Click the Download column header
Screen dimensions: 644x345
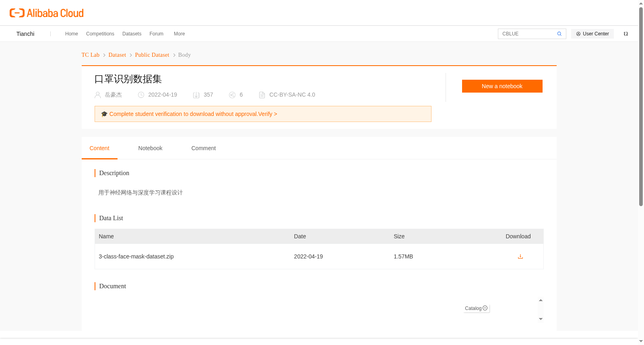pyautogui.click(x=518, y=236)
